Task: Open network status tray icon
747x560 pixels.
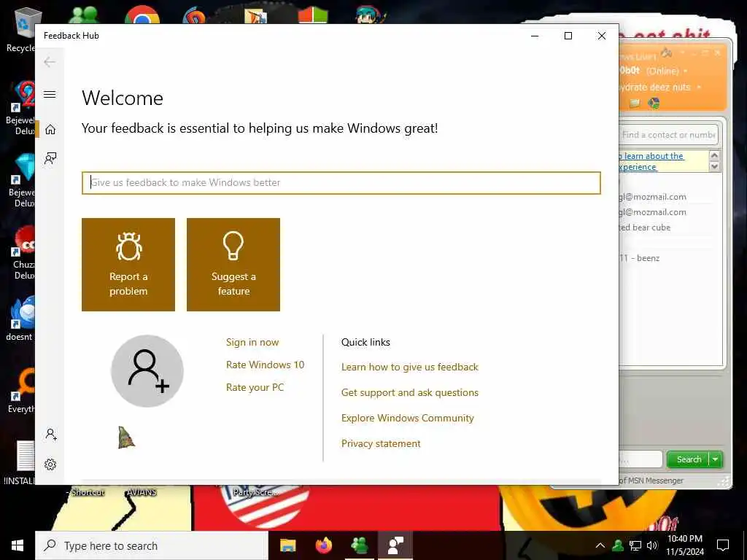Action: 635,545
